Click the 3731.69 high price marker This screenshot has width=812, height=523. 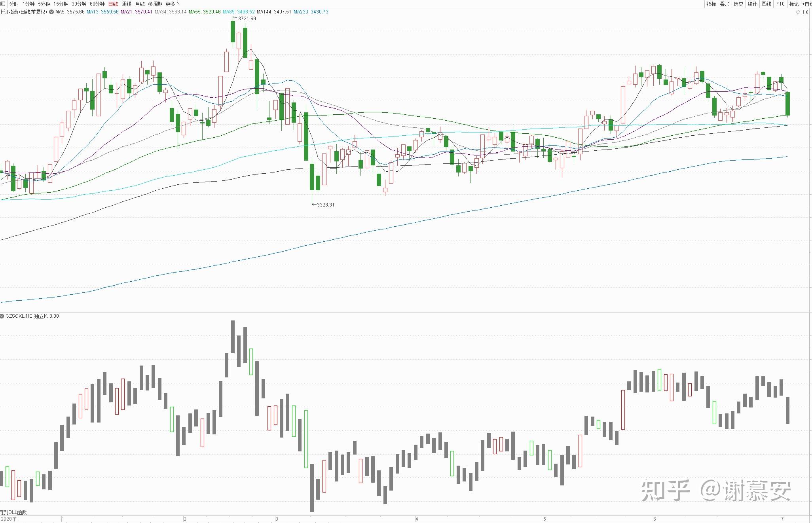pyautogui.click(x=247, y=19)
